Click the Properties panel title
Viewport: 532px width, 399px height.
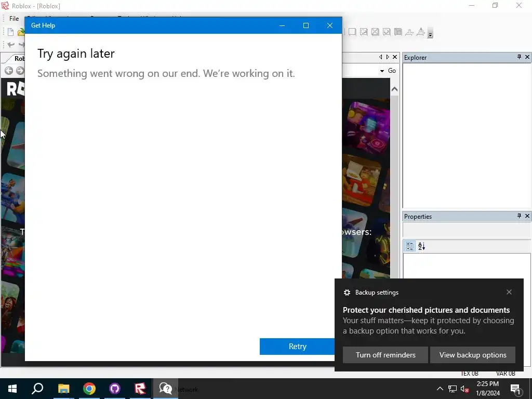pyautogui.click(x=418, y=217)
